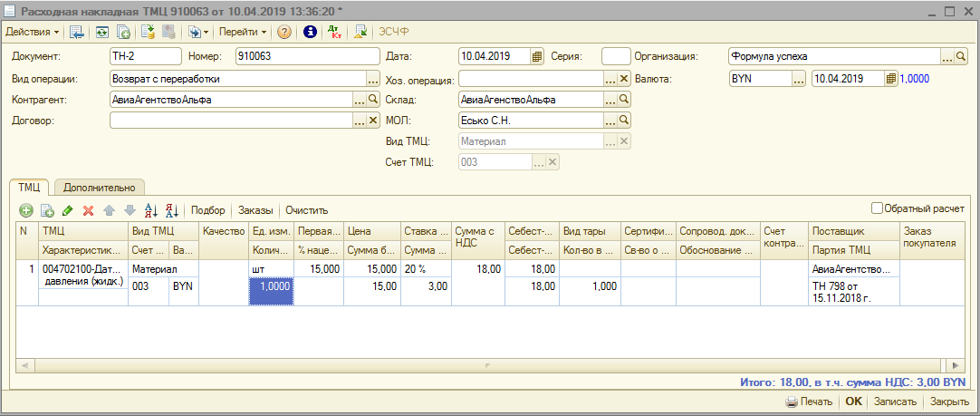Sort table rows ascending
The image size is (980, 416).
tap(151, 210)
